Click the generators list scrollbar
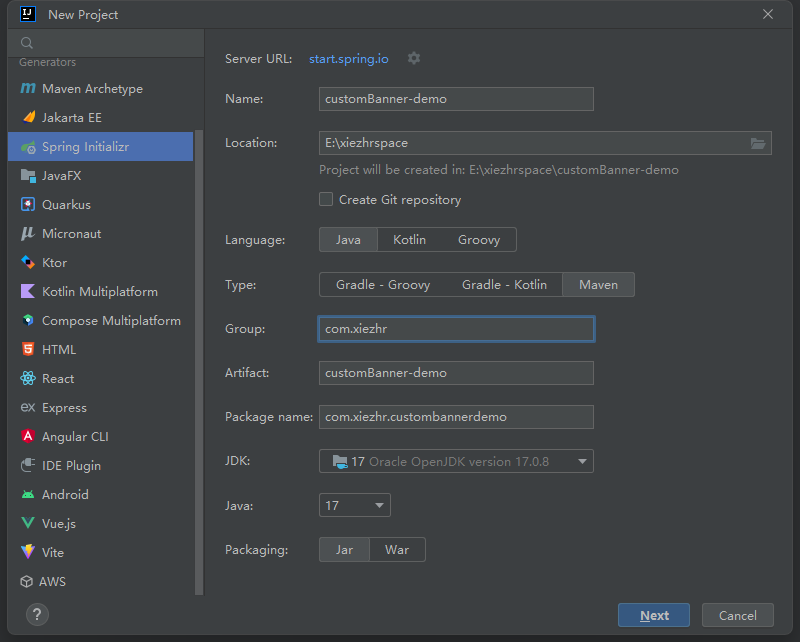Screen dimensions: 800x642 click(199, 362)
